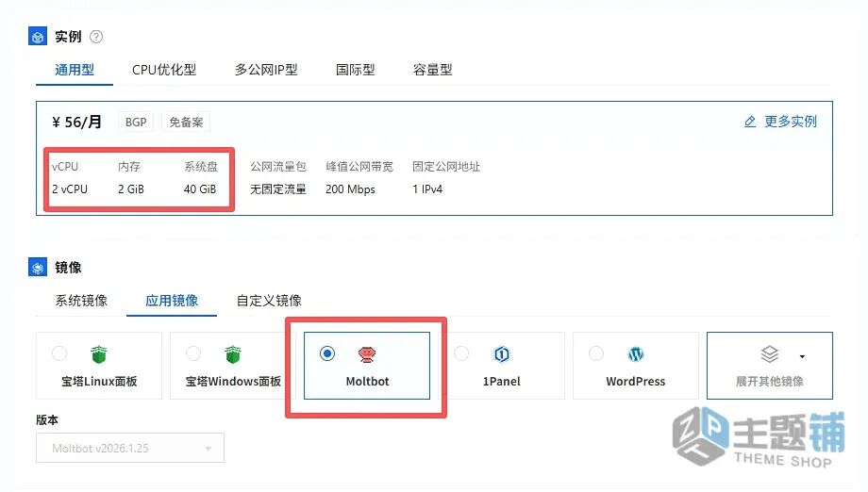Click the pencil icon beside 更多实例
868x492 pixels.
pos(750,122)
